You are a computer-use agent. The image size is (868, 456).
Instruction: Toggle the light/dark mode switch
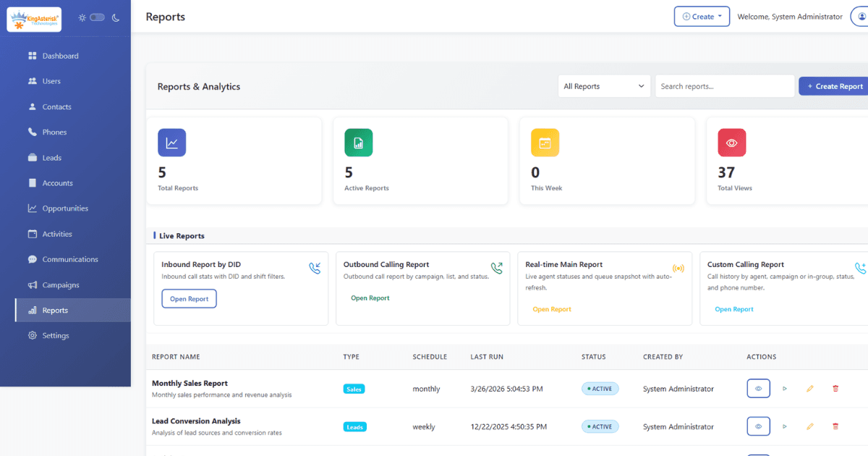[97, 17]
